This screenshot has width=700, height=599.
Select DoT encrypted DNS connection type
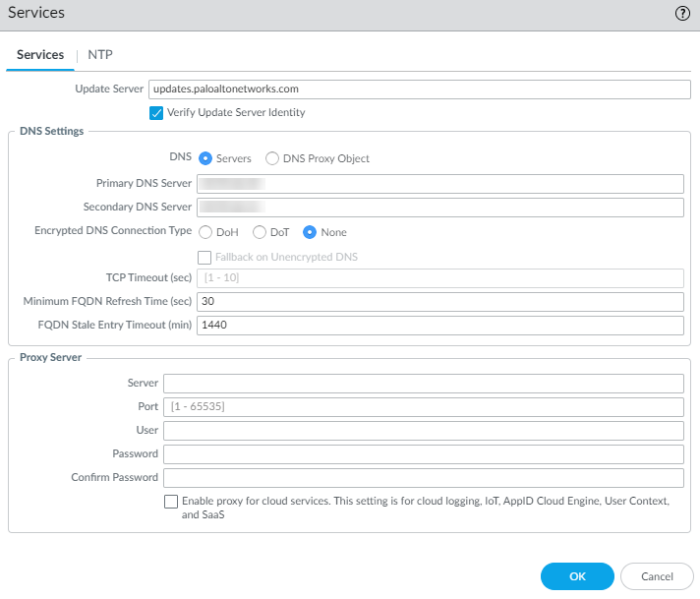[260, 233]
